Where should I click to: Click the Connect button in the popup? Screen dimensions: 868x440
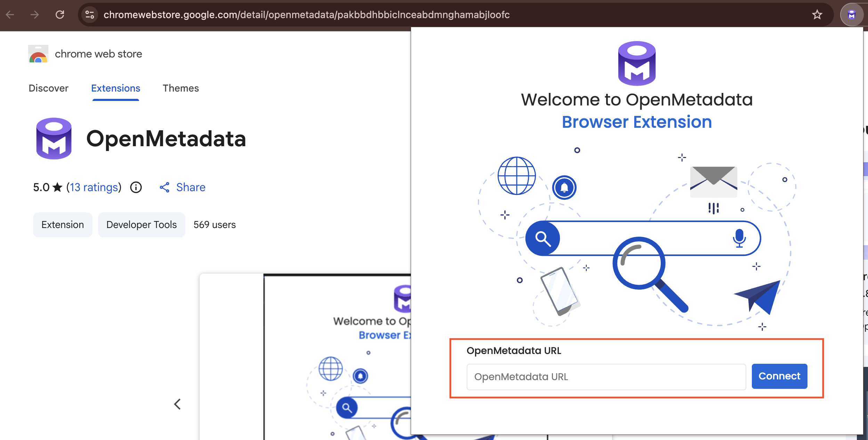pos(779,376)
